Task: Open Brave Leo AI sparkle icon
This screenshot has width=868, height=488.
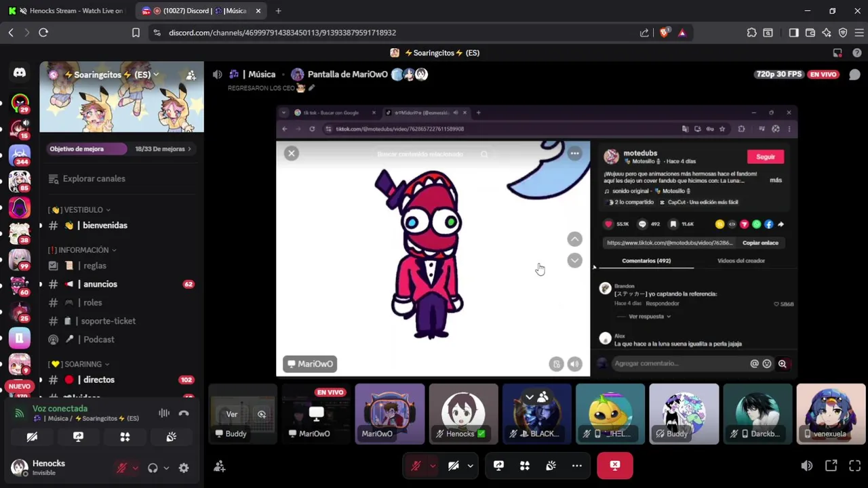Action: point(827,33)
